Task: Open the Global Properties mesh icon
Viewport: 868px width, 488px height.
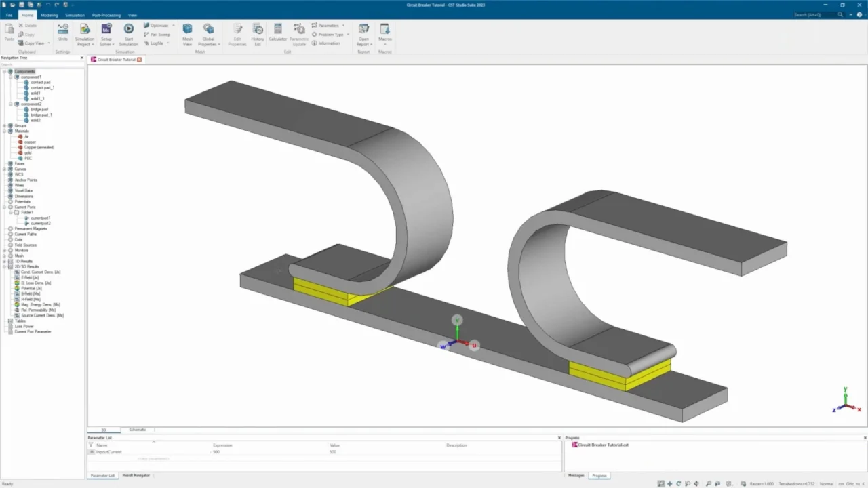Action: pyautogui.click(x=208, y=29)
